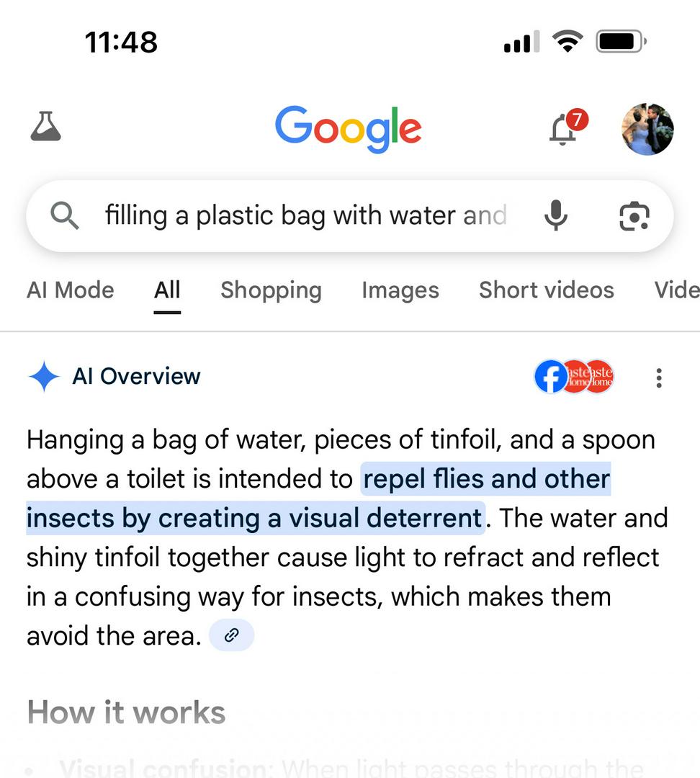Click the link chip after "avoid the area"
This screenshot has height=778, width=700.
(231, 635)
